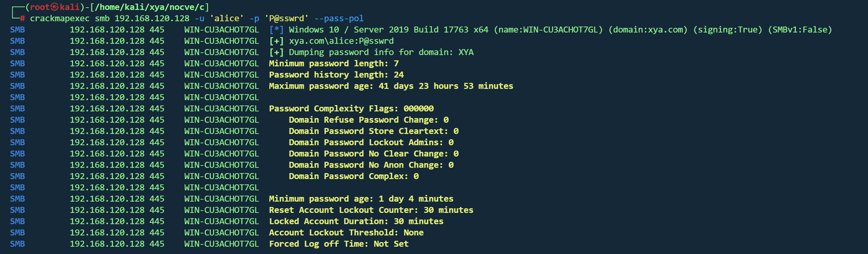The image size is (868, 254).
Task: Click the Kali skull symbol in the prompt
Action: (x=54, y=7)
